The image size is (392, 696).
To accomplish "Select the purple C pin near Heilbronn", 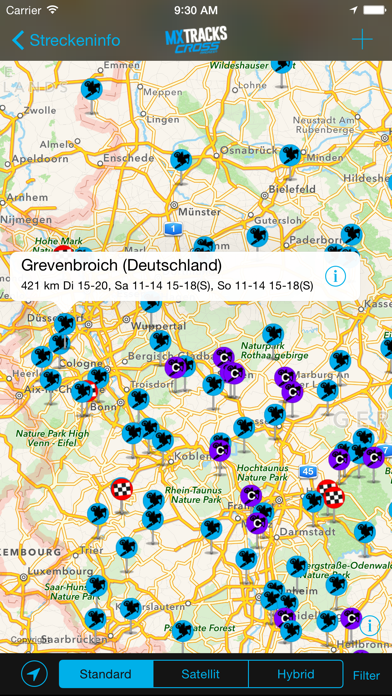I will [351, 619].
